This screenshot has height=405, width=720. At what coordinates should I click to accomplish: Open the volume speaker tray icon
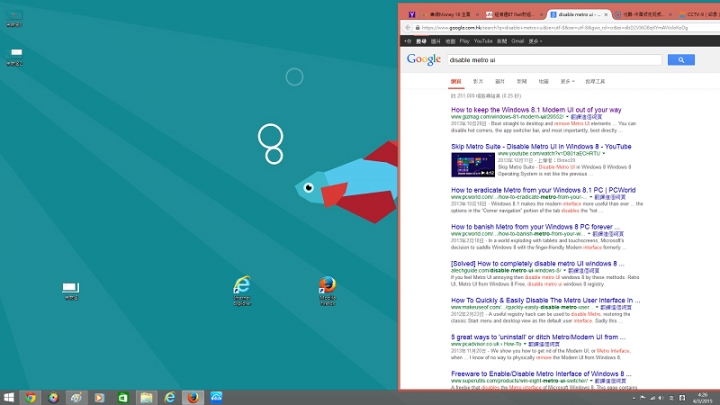661,398
